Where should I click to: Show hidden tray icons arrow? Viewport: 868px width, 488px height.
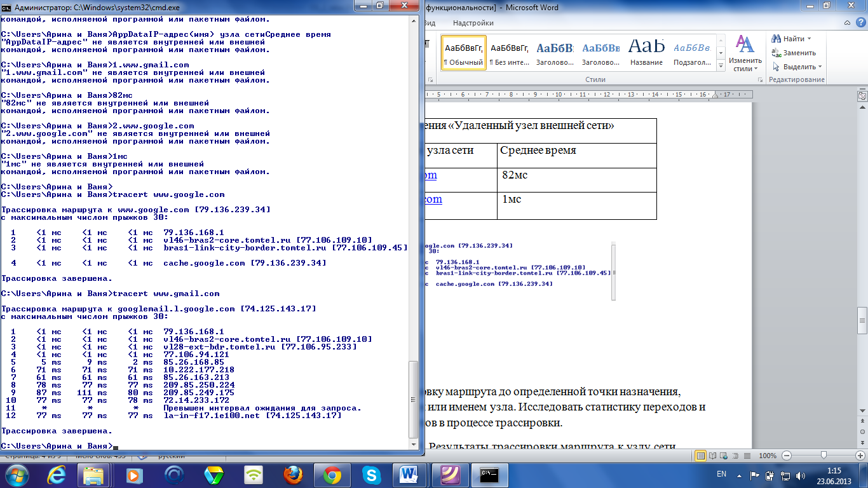[739, 475]
